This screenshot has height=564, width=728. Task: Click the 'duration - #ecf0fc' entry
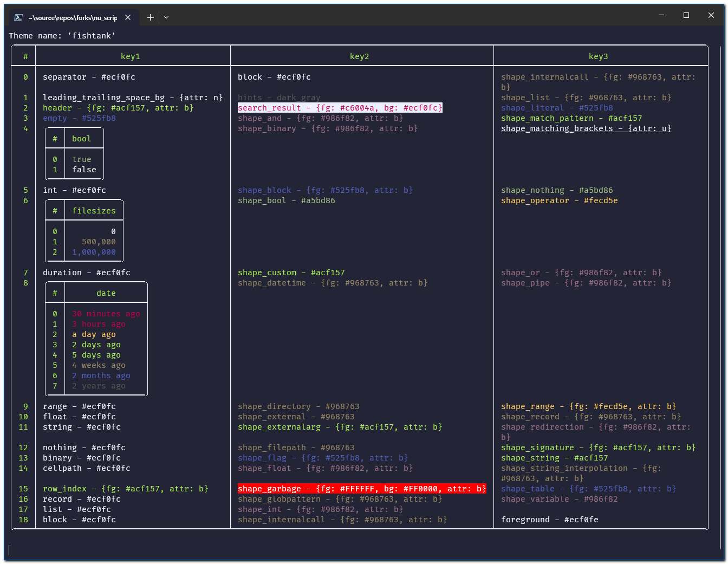coord(87,273)
